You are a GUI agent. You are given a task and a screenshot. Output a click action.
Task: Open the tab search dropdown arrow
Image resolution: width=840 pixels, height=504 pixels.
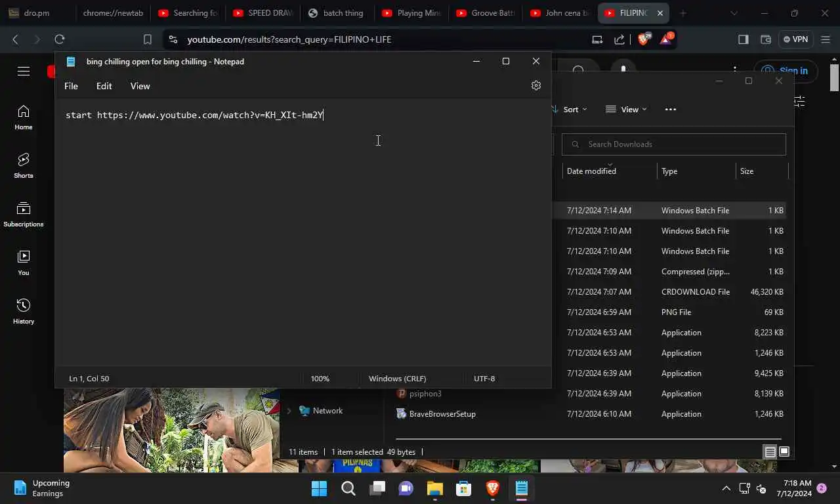tap(734, 13)
